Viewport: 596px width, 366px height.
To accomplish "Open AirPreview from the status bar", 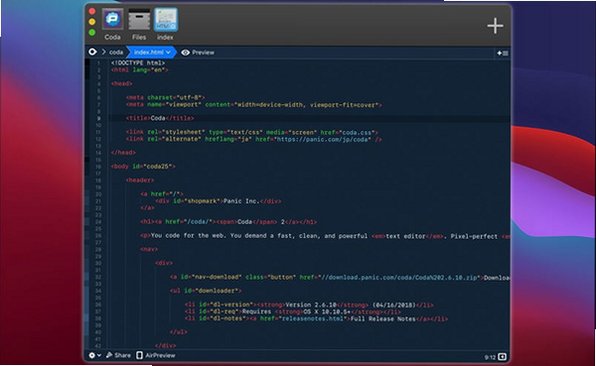I will 156,355.
